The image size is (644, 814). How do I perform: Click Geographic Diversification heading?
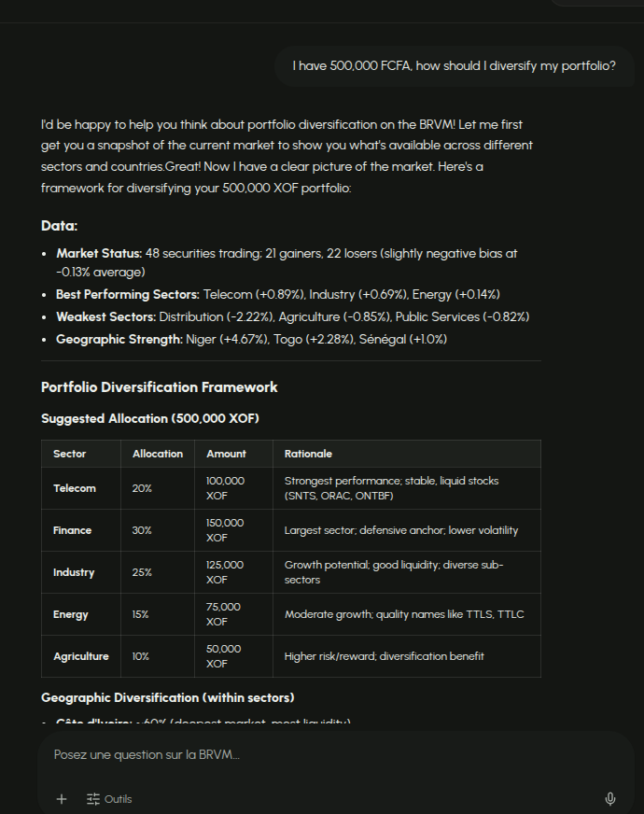point(168,697)
